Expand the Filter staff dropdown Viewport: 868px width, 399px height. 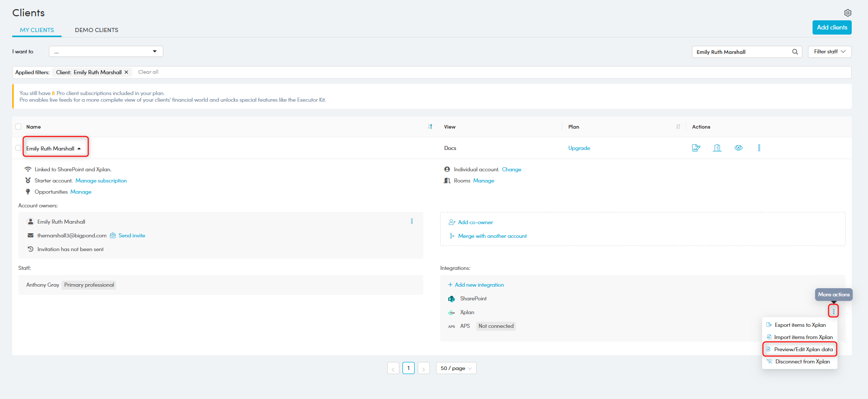pos(829,52)
